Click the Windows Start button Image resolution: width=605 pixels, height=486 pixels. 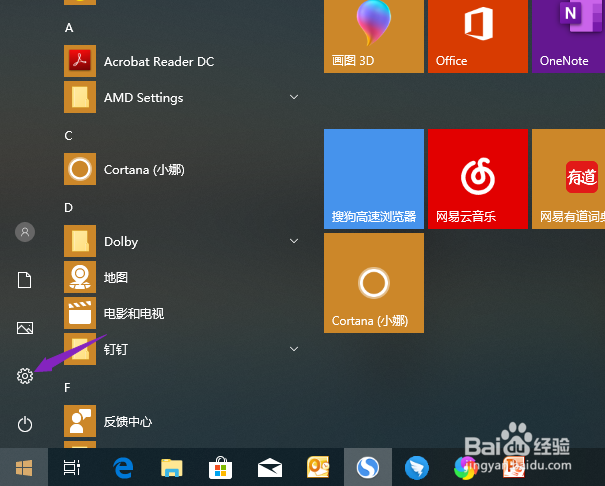pos(24,467)
